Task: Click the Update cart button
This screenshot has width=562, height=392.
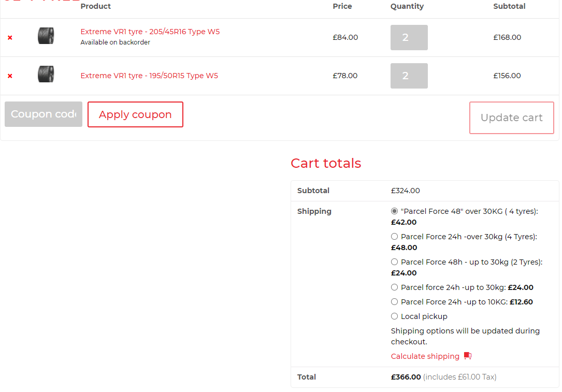Action: pyautogui.click(x=511, y=118)
